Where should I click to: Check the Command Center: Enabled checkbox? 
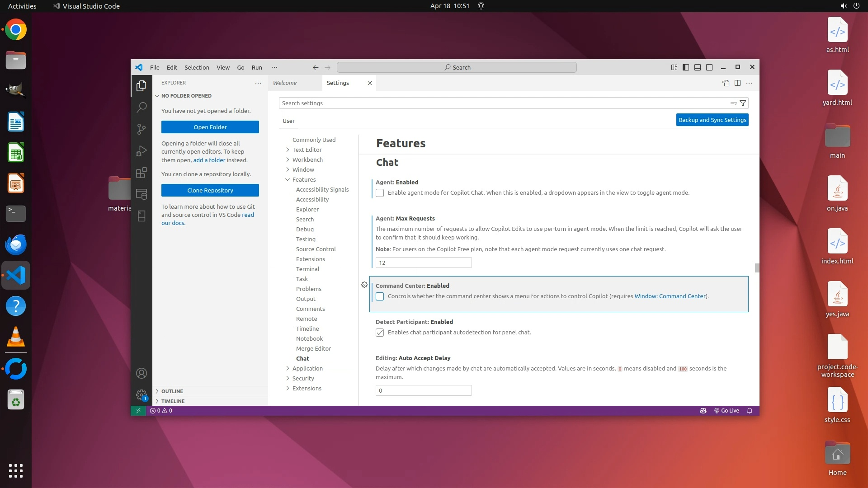click(380, 296)
